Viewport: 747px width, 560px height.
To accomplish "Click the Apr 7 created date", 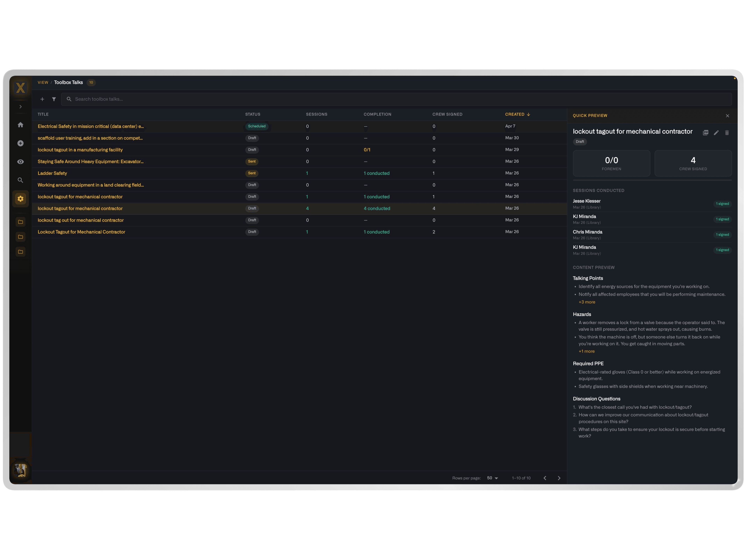I will 510,126.
